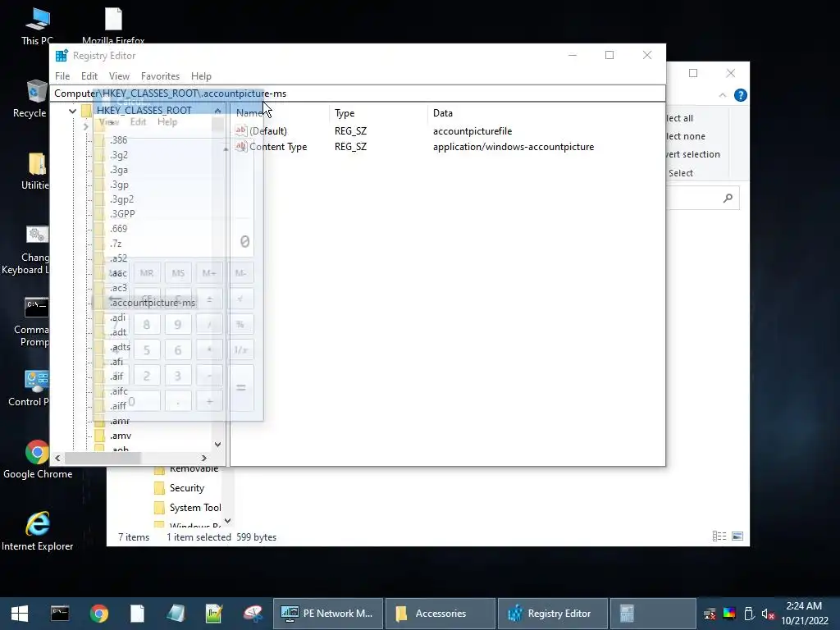Click the application/windows-accountpicture data cell
This screenshot has width=840, height=630.
(514, 147)
